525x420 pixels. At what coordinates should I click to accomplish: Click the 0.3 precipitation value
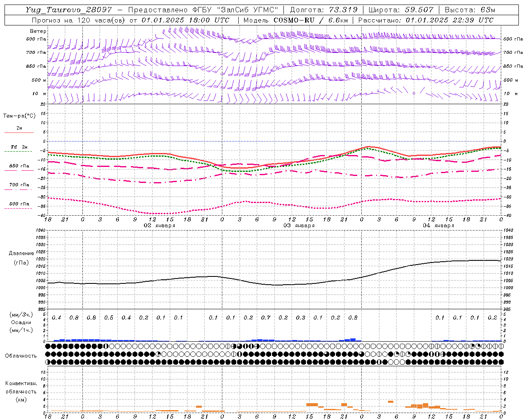click(x=301, y=318)
